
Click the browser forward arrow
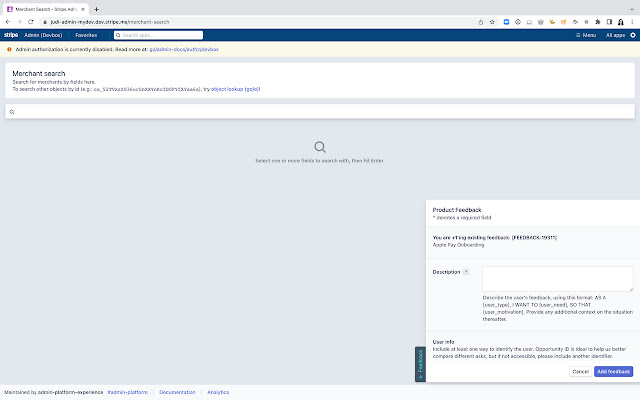19,22
